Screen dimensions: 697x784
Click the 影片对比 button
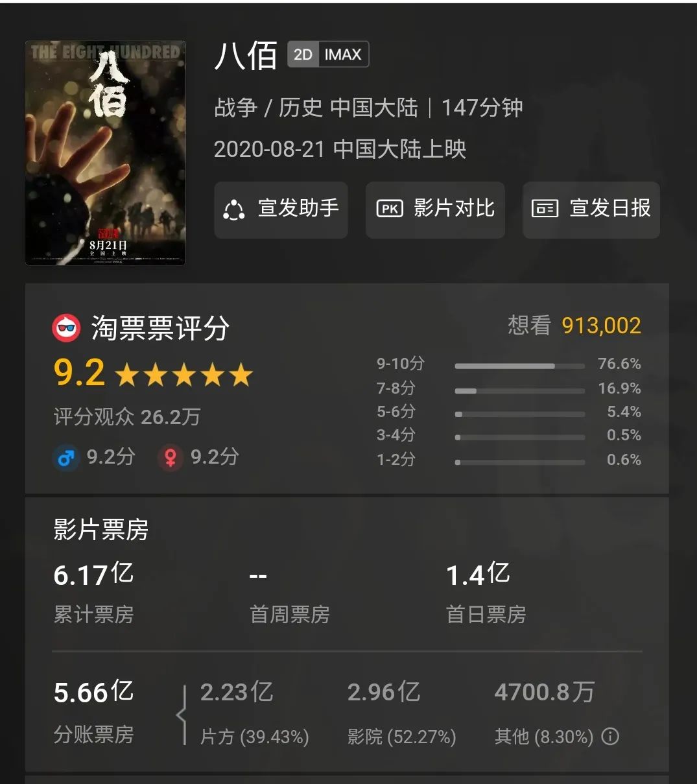(x=435, y=209)
